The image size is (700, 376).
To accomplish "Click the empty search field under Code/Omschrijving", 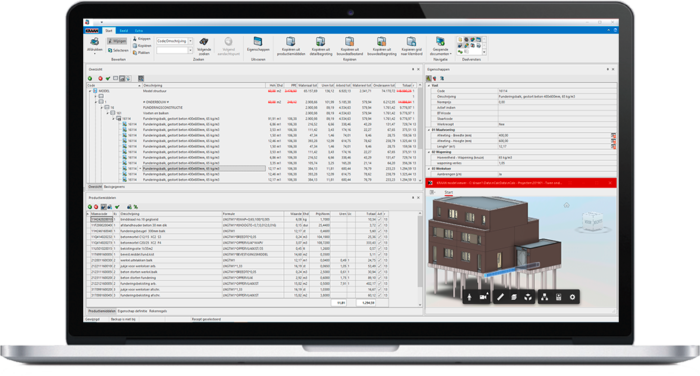I will pos(172,50).
